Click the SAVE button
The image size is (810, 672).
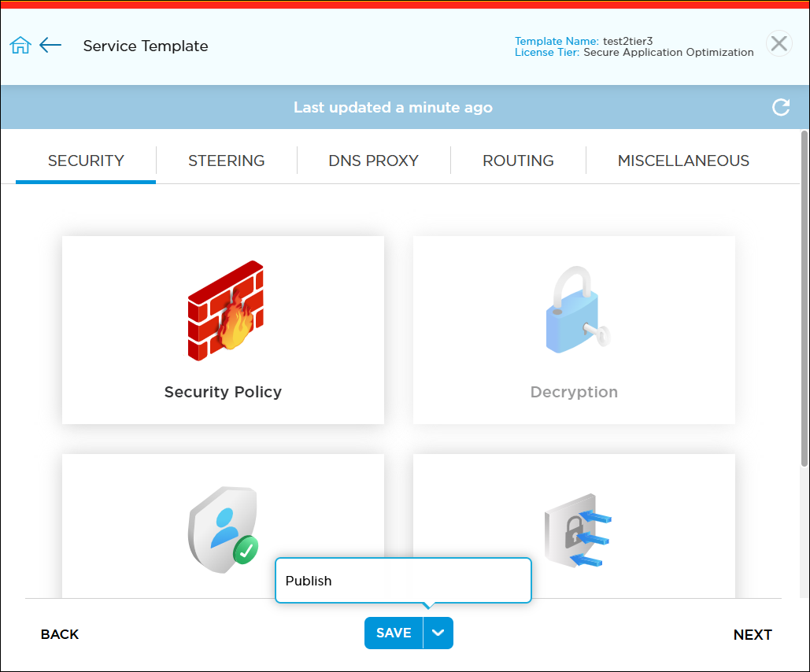pyautogui.click(x=394, y=633)
